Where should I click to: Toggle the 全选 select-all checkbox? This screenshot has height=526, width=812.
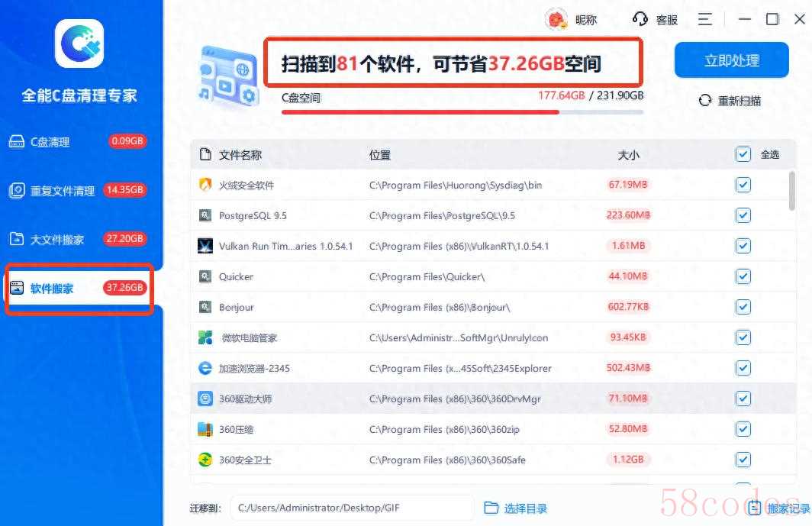click(743, 154)
